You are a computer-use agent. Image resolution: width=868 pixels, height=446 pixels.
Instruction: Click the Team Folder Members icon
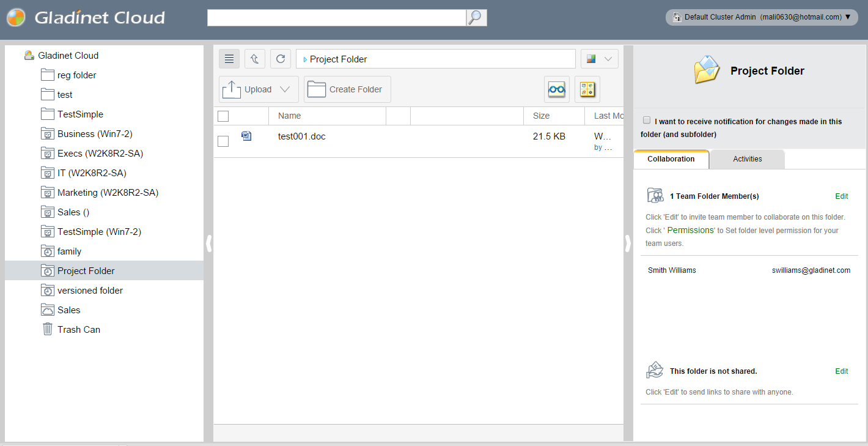click(x=655, y=196)
